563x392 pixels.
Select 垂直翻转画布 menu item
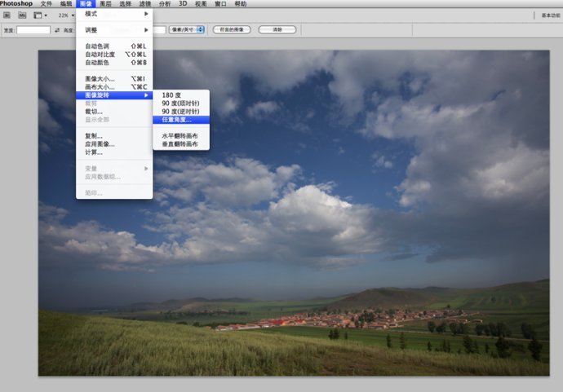coord(181,143)
